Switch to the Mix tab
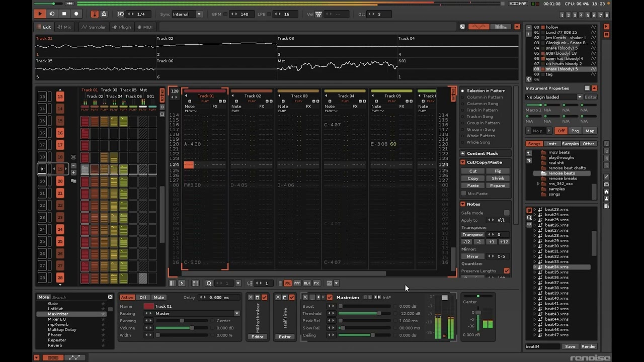 [x=64, y=27]
